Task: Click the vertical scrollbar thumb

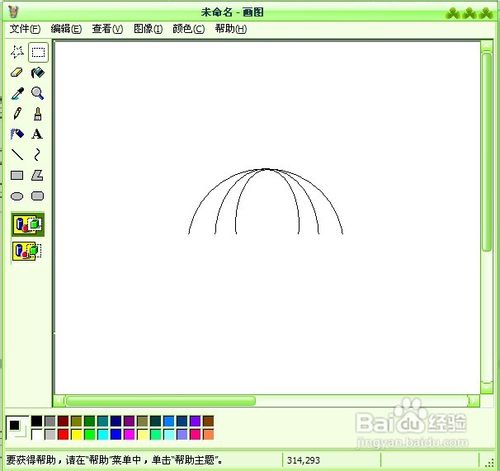Action: coord(487,152)
